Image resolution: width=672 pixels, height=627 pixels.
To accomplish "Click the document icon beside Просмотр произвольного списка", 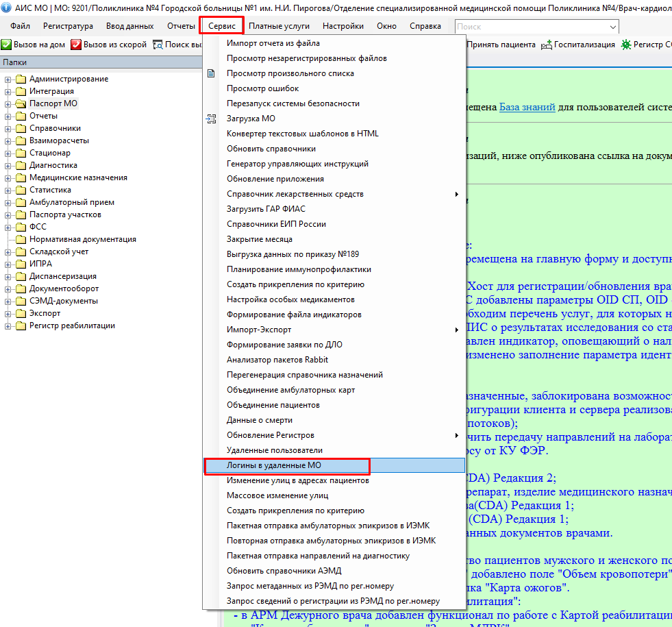I will click(211, 73).
